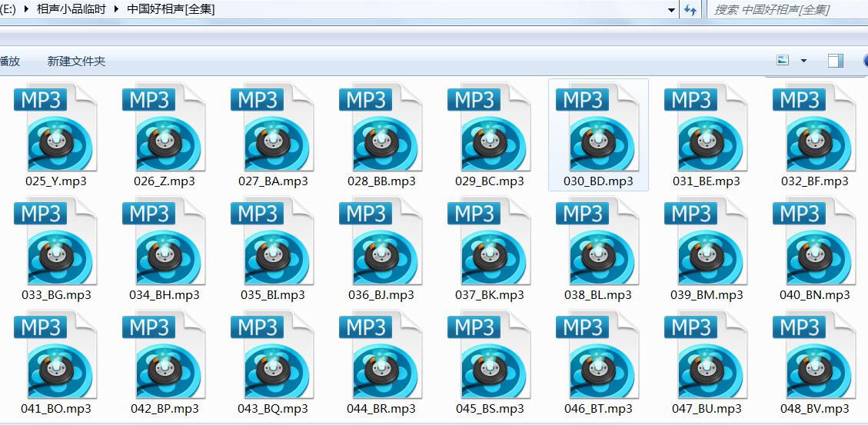Open address bar history dropdown
The image size is (868, 425).
pyautogui.click(x=671, y=10)
